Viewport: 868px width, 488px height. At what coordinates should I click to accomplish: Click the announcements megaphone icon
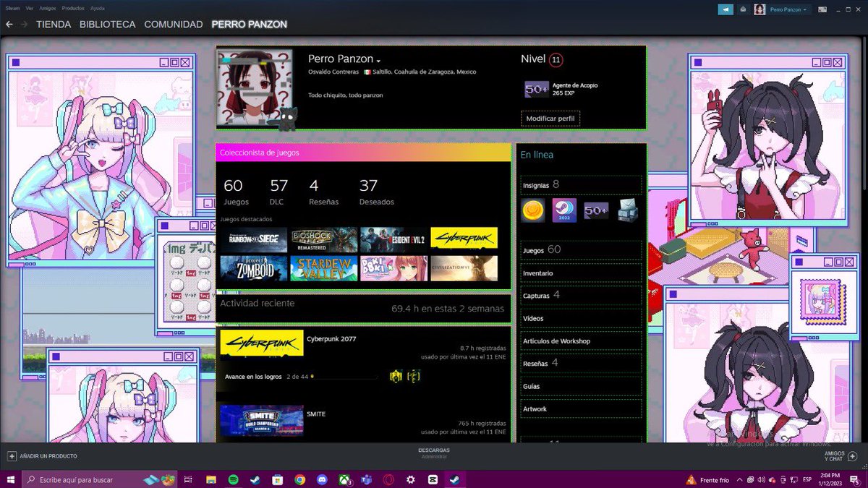click(726, 9)
